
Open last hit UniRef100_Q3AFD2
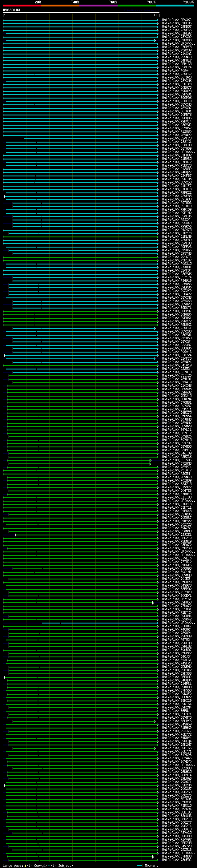coord(177,860)
